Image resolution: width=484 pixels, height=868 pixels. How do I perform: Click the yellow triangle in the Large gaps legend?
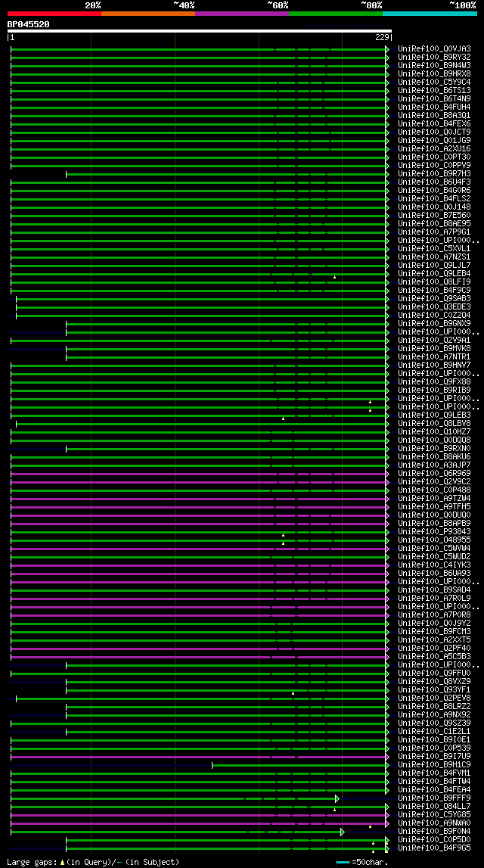pyautogui.click(x=63, y=863)
